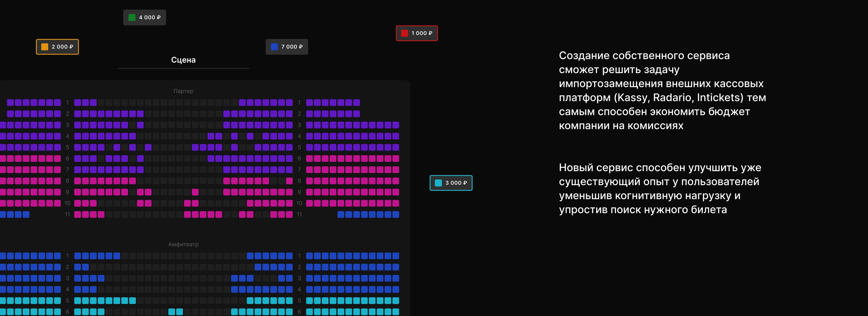868x316 pixels.
Task: Click the teal square in 3 000 ₽ chip
Action: tap(438, 183)
